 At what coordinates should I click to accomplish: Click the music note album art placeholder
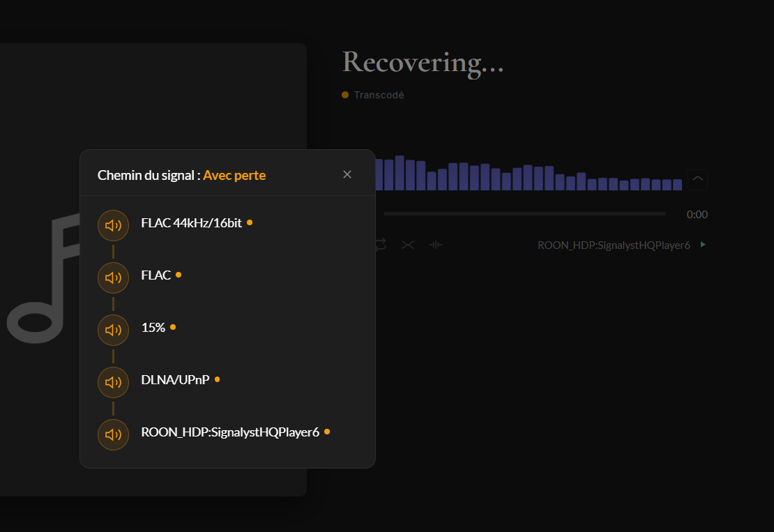[43, 278]
